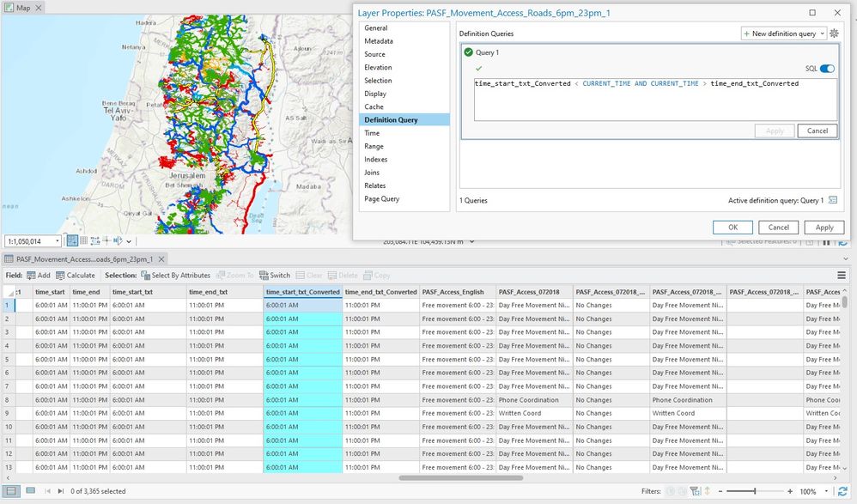Switch to the Joins properties page
Screen dimensions: 857x504
point(372,173)
